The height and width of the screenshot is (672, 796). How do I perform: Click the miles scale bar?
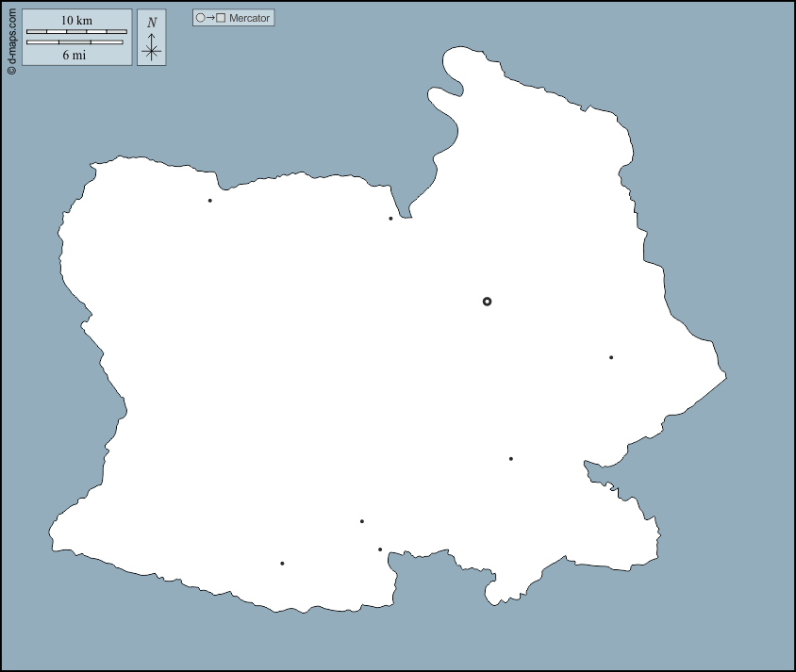[x=75, y=42]
